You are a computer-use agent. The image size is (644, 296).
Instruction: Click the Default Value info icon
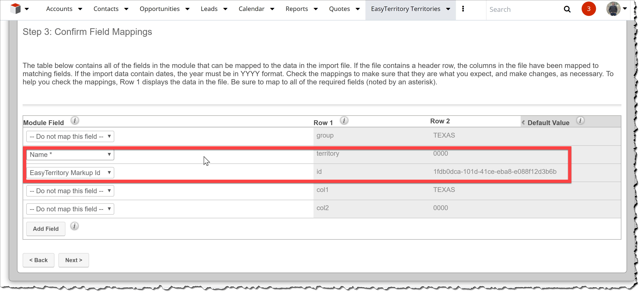[x=580, y=121]
